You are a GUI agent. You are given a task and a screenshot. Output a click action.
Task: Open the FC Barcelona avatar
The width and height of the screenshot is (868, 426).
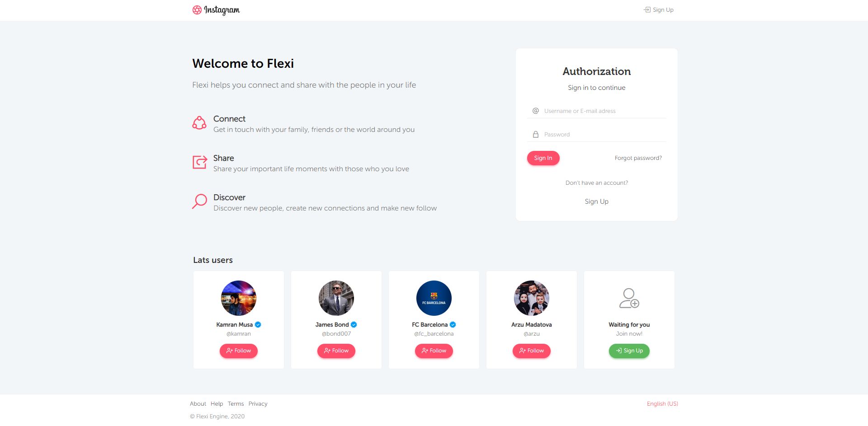(x=434, y=298)
